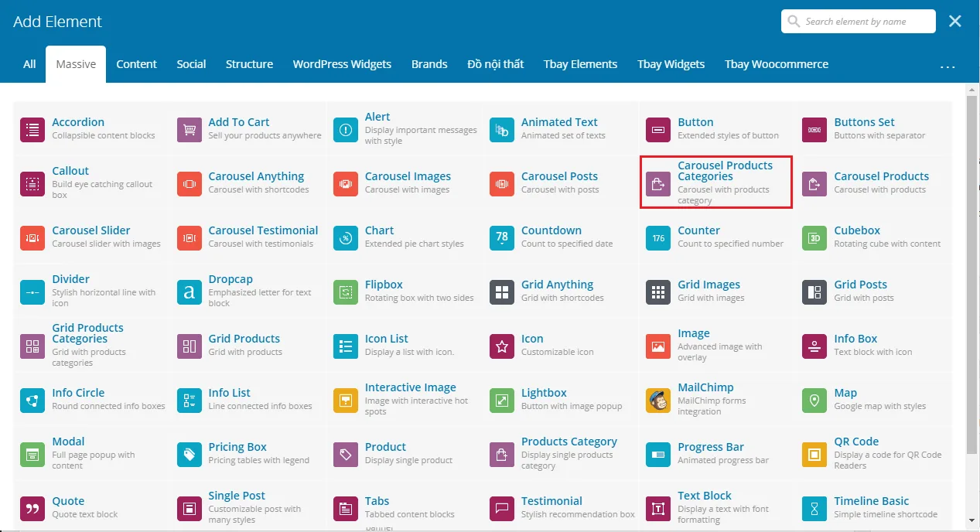Screen dimensions: 980x532
Task: Select the Lightbox expand icon
Action: point(502,401)
